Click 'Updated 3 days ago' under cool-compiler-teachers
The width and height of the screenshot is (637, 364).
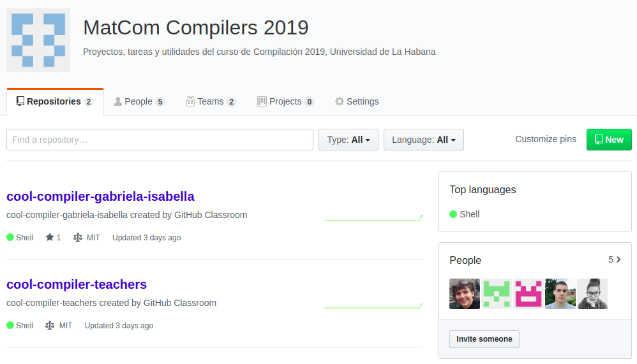click(x=119, y=326)
